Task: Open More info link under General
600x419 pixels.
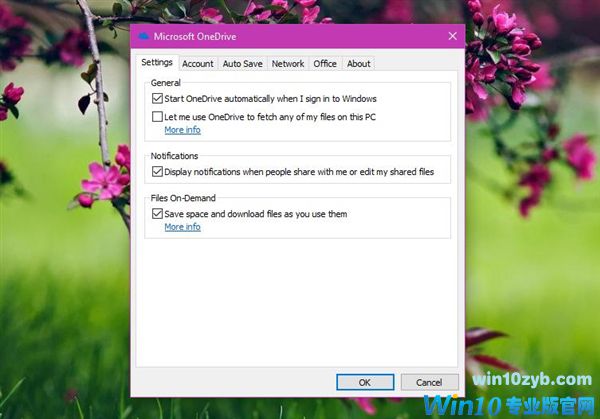Action: coord(183,130)
